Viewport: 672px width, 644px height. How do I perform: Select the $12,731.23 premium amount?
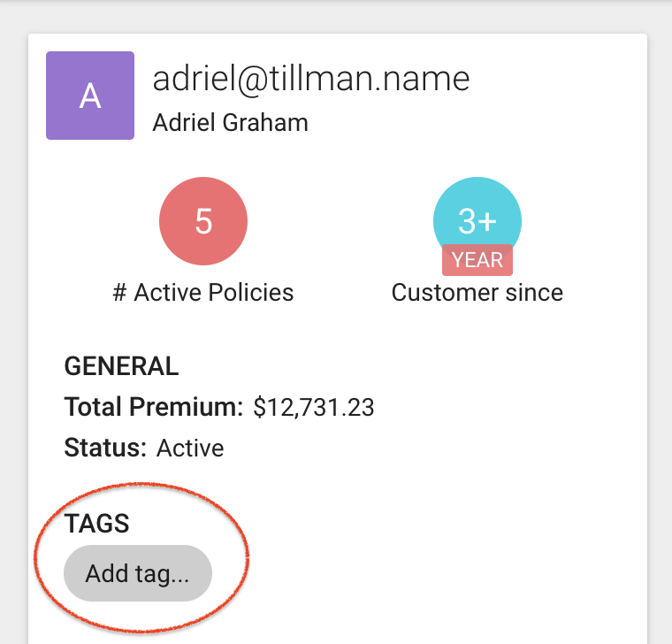point(314,408)
